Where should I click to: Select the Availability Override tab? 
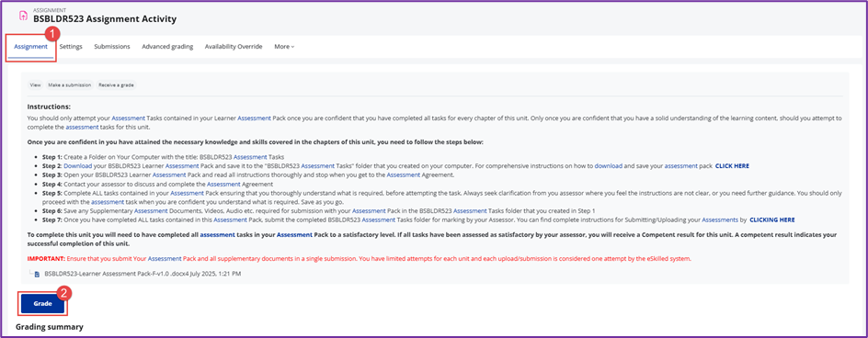pyautogui.click(x=233, y=47)
